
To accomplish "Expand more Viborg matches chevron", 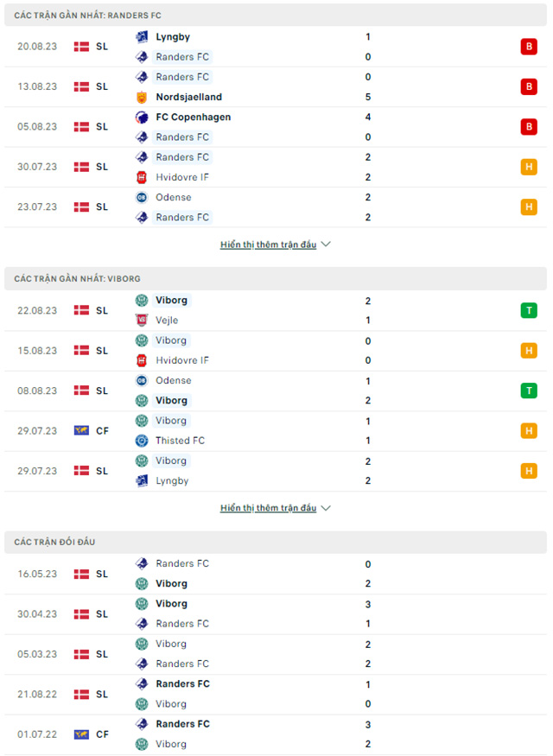I will [326, 508].
